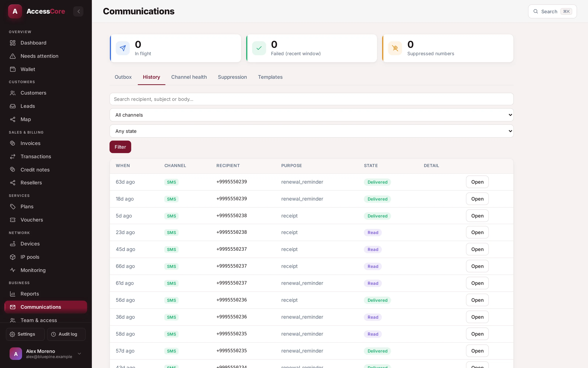Open the Any state dropdown
This screenshot has width=588, height=368.
311,131
